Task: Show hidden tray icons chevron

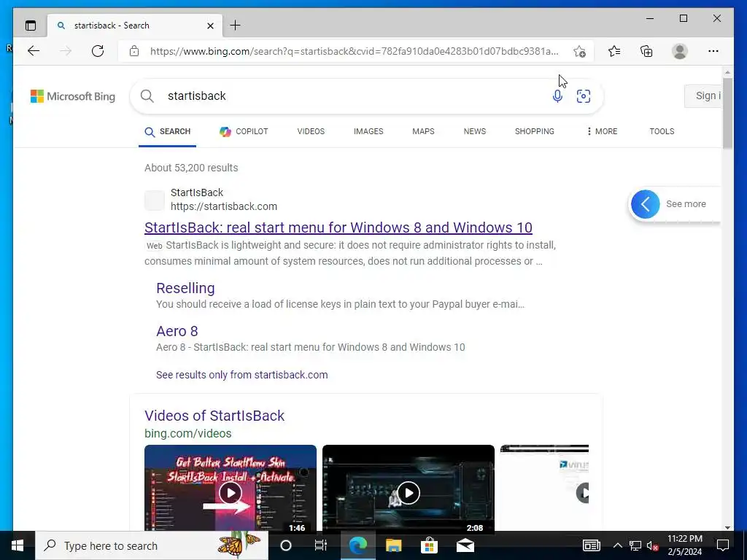Action: (x=617, y=545)
